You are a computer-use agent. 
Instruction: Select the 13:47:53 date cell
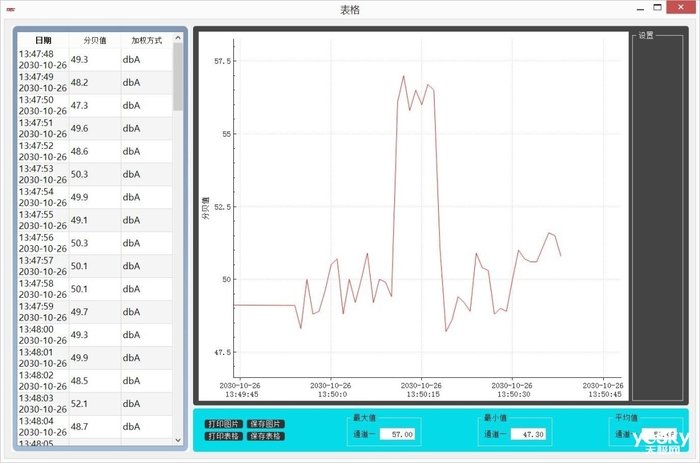click(x=43, y=174)
